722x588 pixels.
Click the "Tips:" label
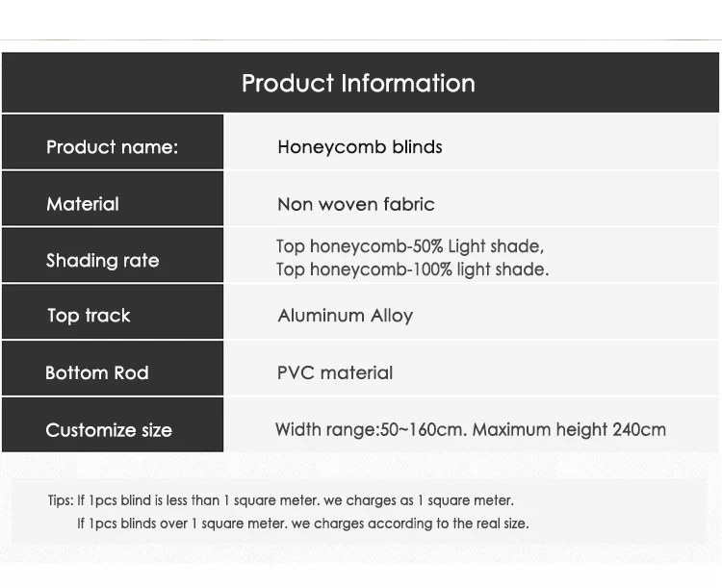tap(60, 500)
